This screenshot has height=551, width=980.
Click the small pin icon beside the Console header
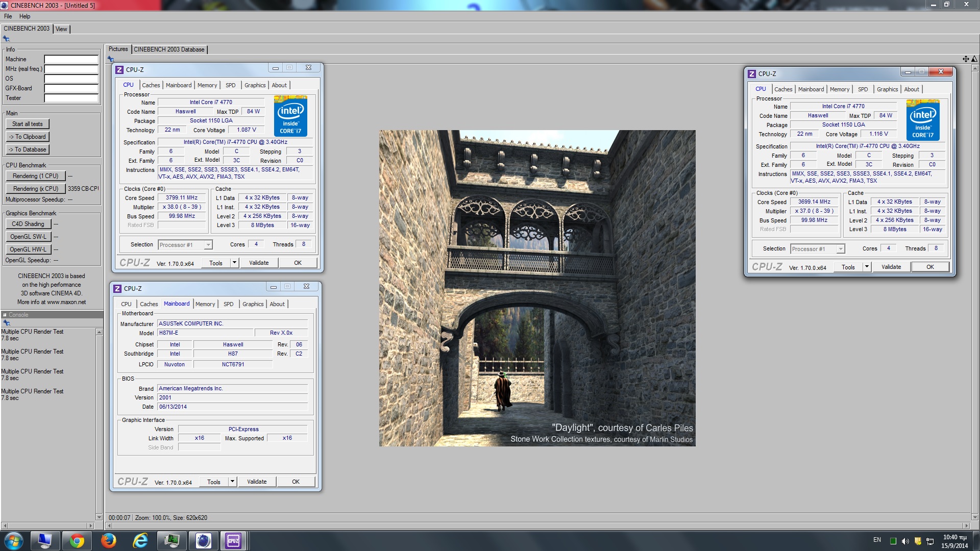tap(7, 323)
